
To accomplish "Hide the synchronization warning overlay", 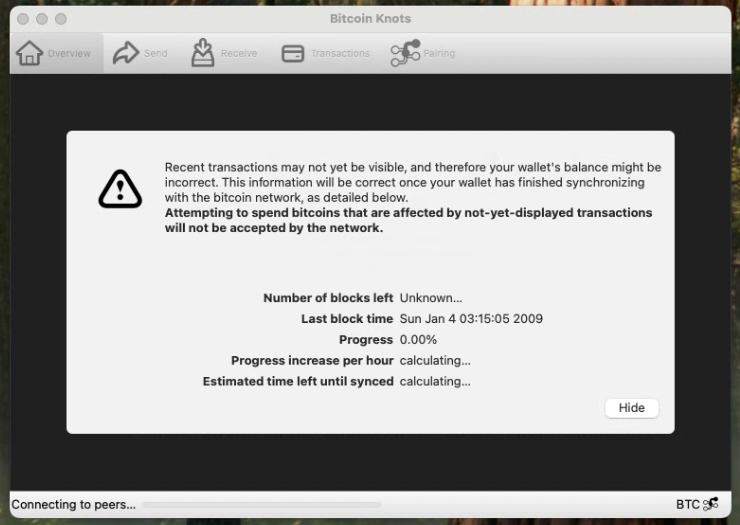I will pos(631,408).
